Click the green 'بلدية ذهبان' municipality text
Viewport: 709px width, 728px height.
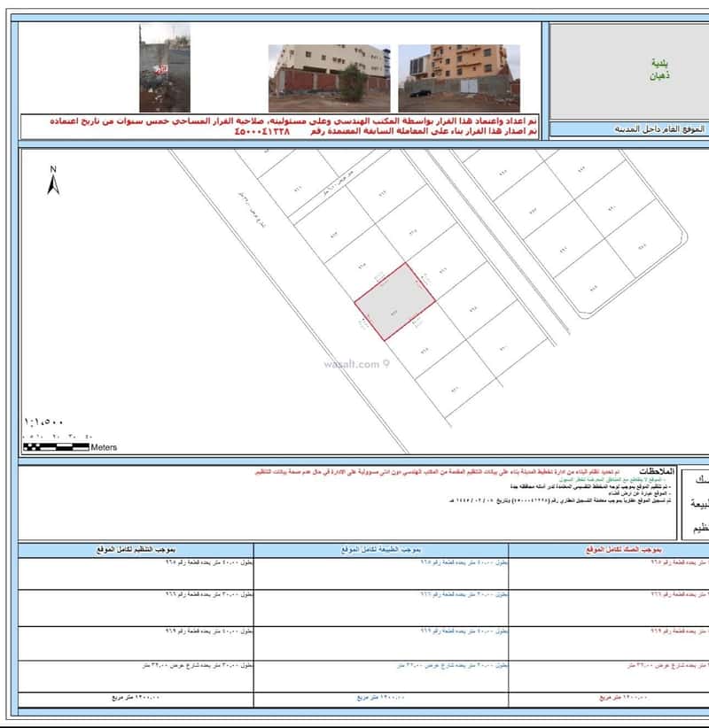[659, 69]
